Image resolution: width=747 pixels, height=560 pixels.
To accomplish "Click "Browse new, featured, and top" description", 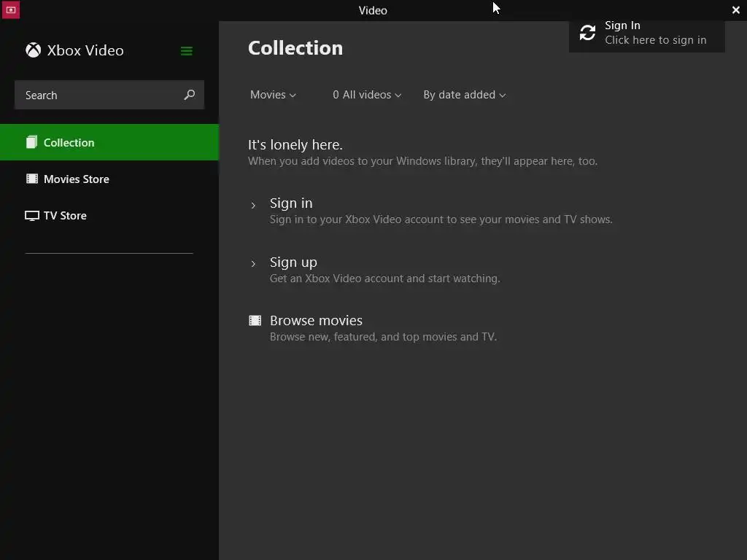I will click(x=383, y=337).
